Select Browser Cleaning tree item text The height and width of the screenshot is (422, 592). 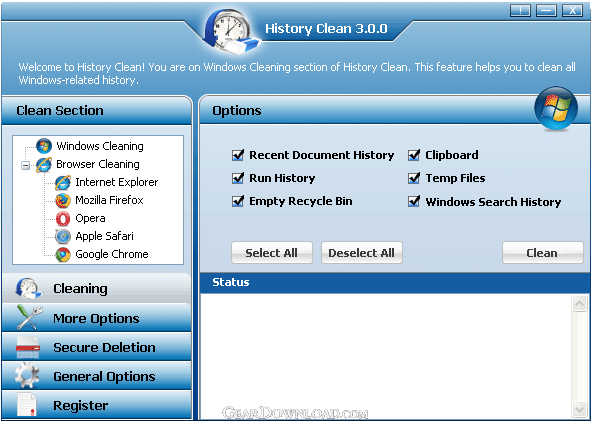click(x=98, y=164)
